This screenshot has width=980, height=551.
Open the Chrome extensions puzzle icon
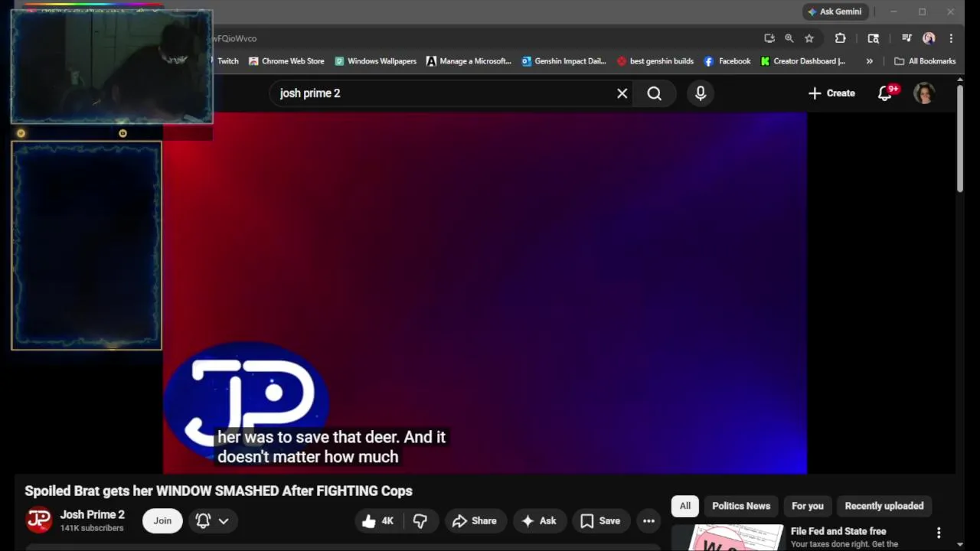pos(840,38)
